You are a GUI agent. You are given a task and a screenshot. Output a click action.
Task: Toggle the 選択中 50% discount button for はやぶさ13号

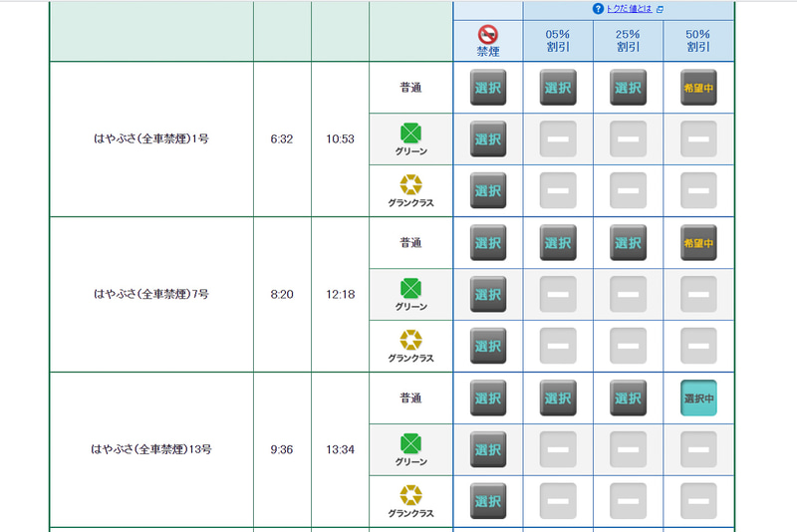(x=698, y=399)
